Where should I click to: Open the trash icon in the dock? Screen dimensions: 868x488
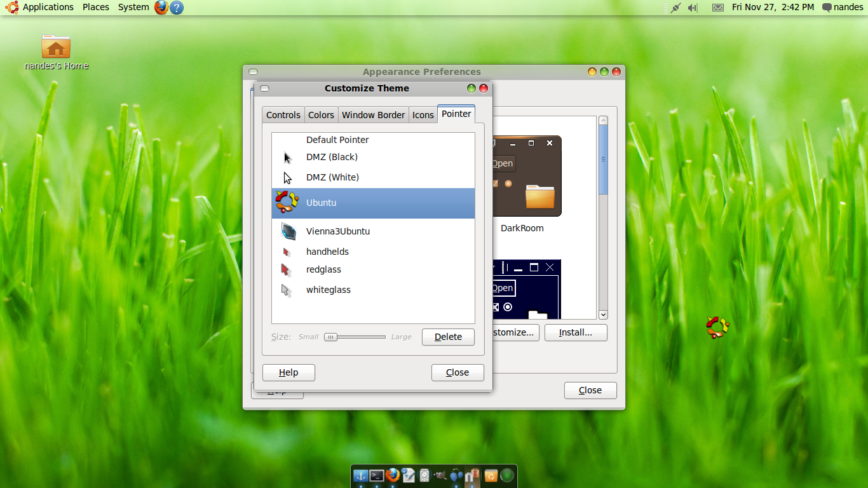tap(491, 477)
